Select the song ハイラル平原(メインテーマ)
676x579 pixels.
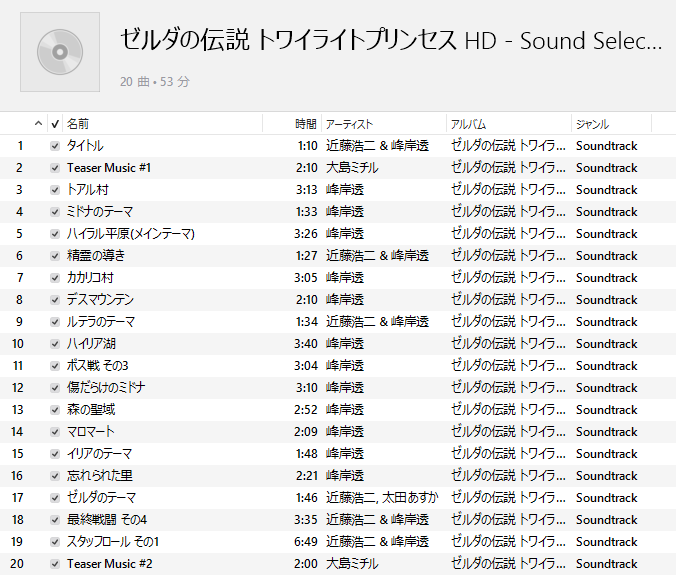130,234
